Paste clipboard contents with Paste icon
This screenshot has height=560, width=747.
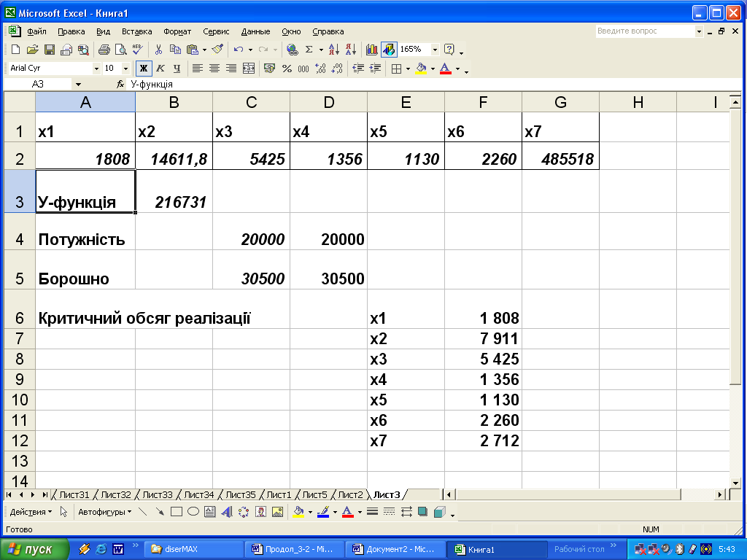193,50
